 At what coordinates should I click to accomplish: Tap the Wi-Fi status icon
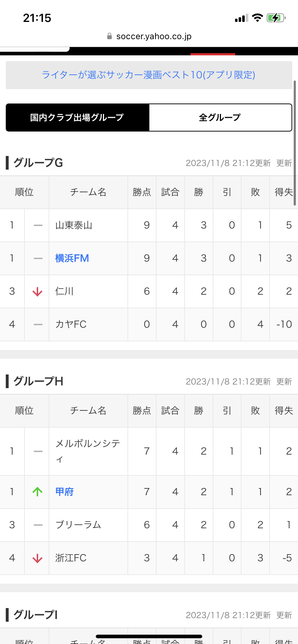coord(257,18)
